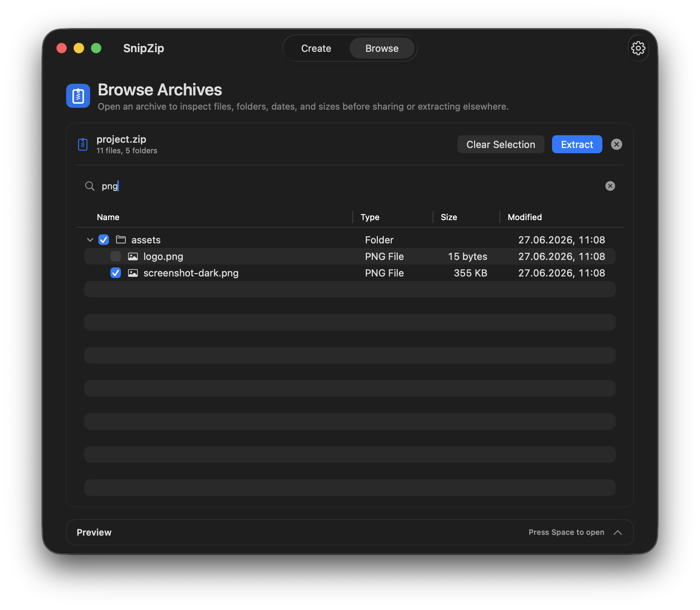Focus the search field containing png

[x=350, y=186]
